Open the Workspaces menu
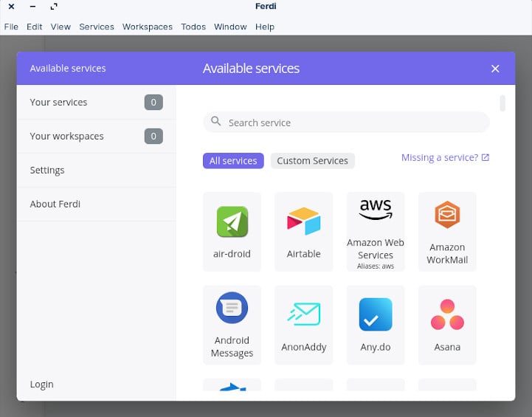The image size is (532, 417). click(x=148, y=27)
